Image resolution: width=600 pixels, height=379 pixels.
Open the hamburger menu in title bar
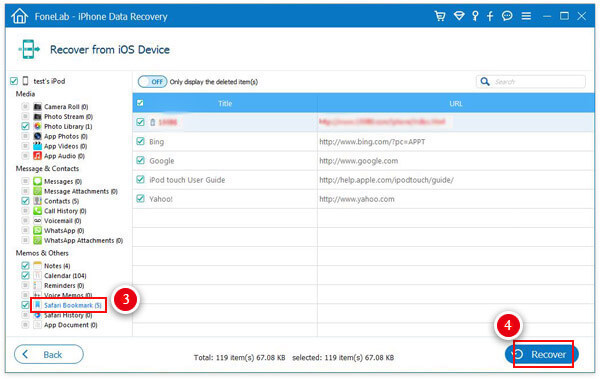pos(526,16)
